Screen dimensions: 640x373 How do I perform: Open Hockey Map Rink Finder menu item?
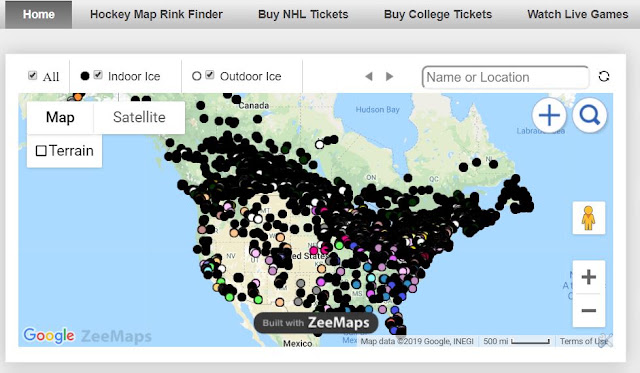pos(156,14)
